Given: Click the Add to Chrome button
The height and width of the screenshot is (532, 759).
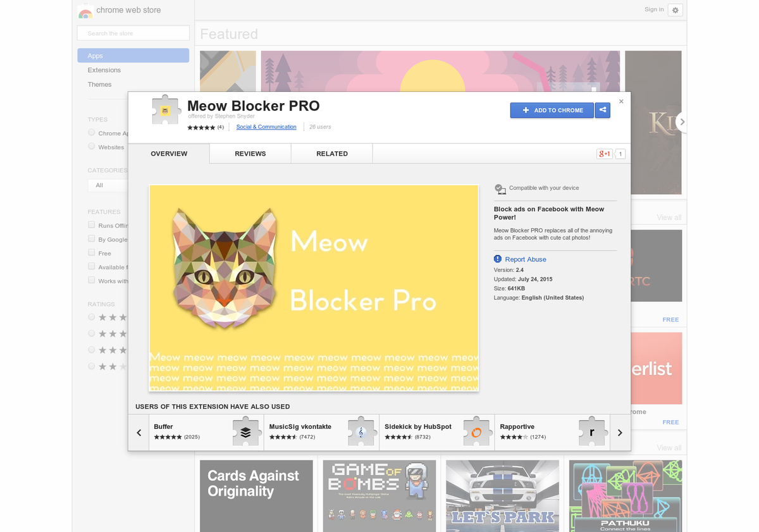Looking at the screenshot, I should pos(552,110).
